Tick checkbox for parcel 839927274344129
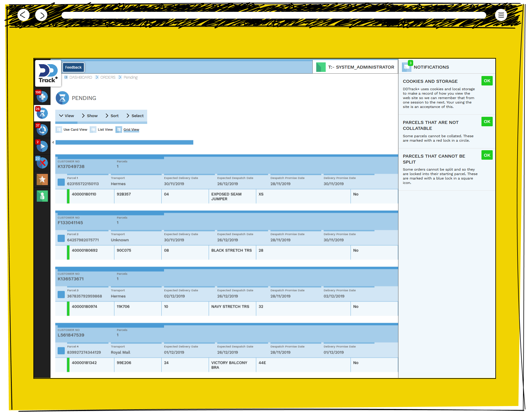 [61, 350]
